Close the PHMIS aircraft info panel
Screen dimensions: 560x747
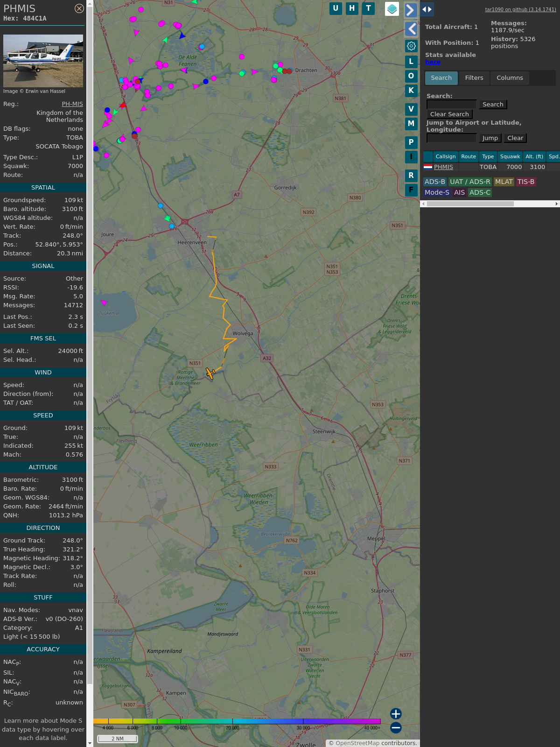coord(79,8)
